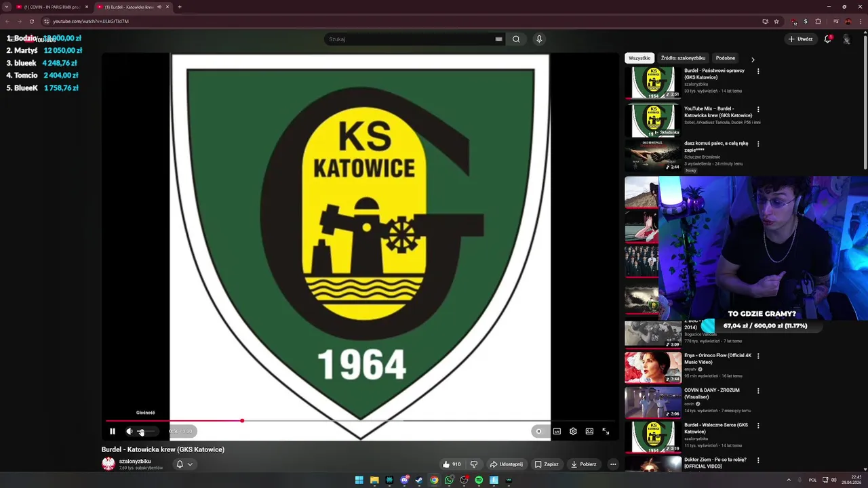Viewport: 868px width, 488px height.
Task: Click the Zapisz save button
Action: click(x=547, y=464)
